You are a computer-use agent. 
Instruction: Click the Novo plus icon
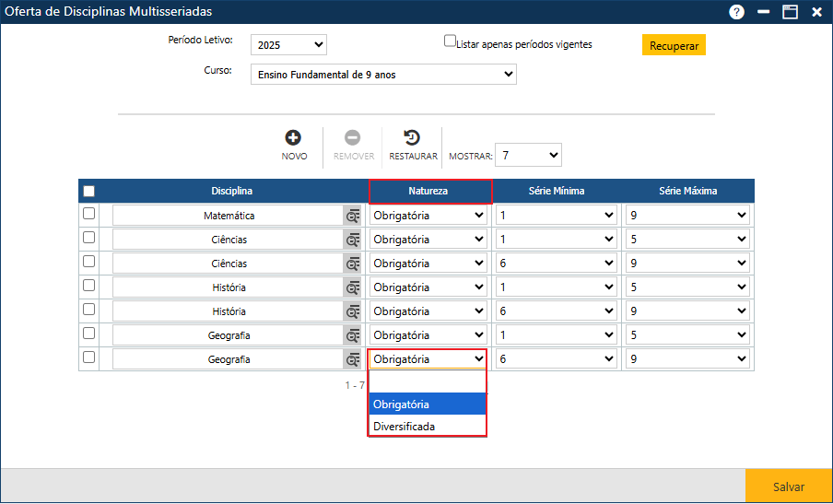293,138
